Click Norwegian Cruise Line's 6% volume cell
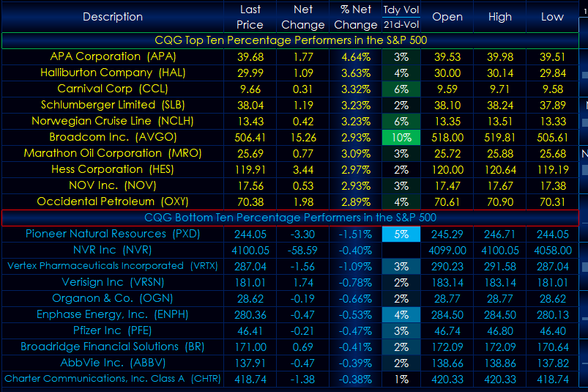 401,122
